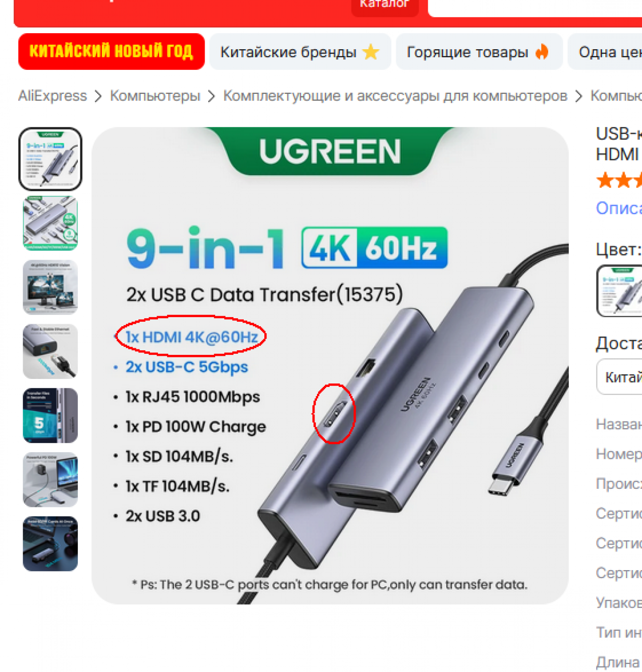Viewport: 642px width, 672px height.
Task: Select the seventh thumbnail with the camera
Action: [x=50, y=544]
